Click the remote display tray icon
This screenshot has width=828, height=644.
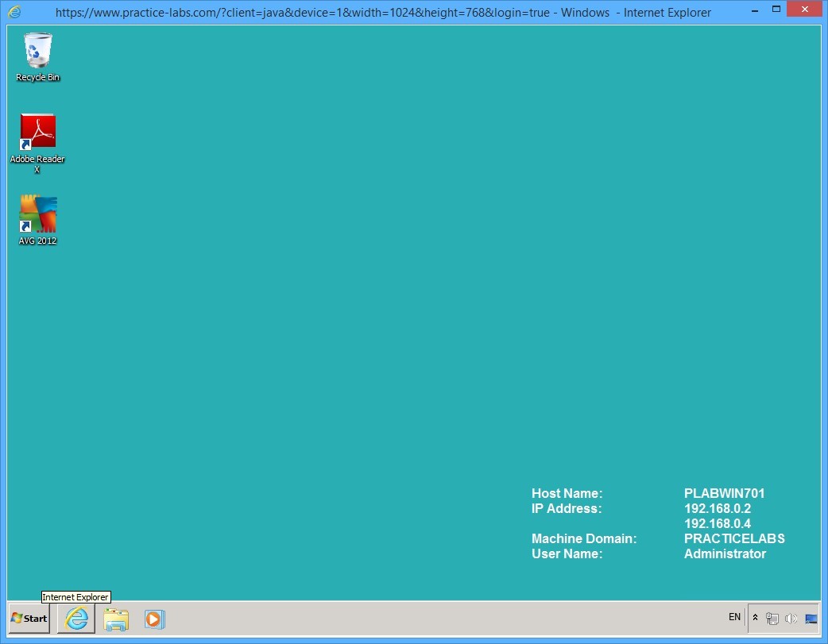[x=811, y=619]
